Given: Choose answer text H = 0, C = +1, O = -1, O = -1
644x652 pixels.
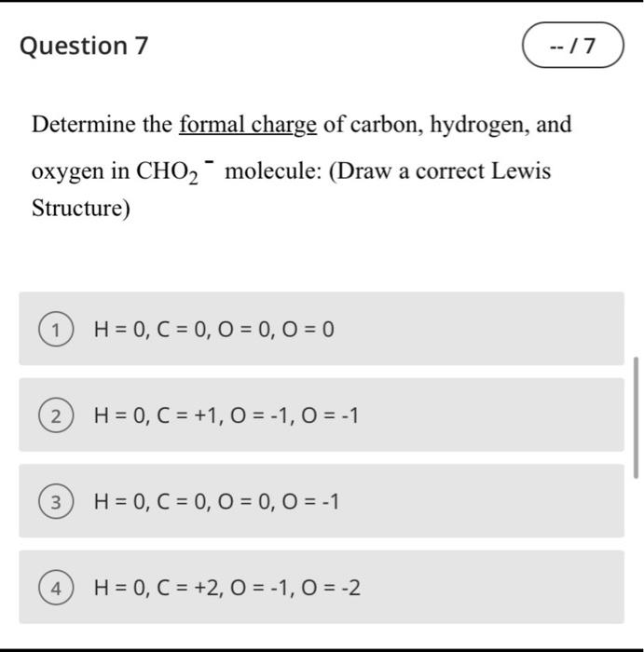Looking at the screenshot, I should 226,415.
